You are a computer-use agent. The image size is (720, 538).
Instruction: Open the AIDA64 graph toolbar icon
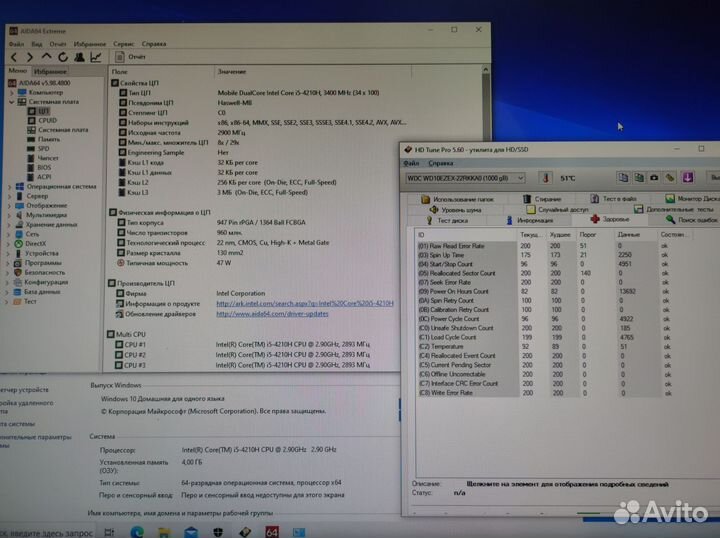point(96,57)
